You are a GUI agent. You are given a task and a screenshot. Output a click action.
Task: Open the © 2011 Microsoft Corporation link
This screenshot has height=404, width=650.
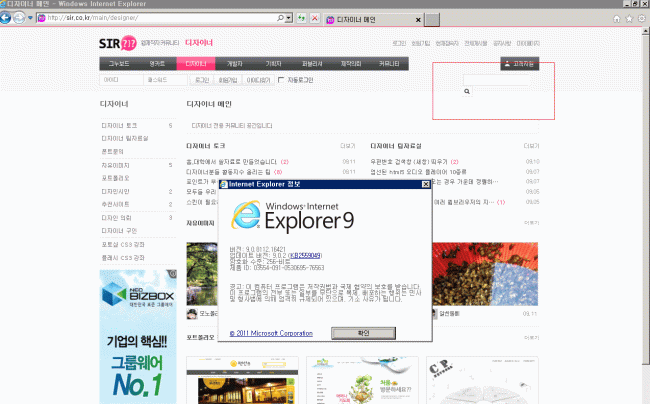tap(271, 333)
